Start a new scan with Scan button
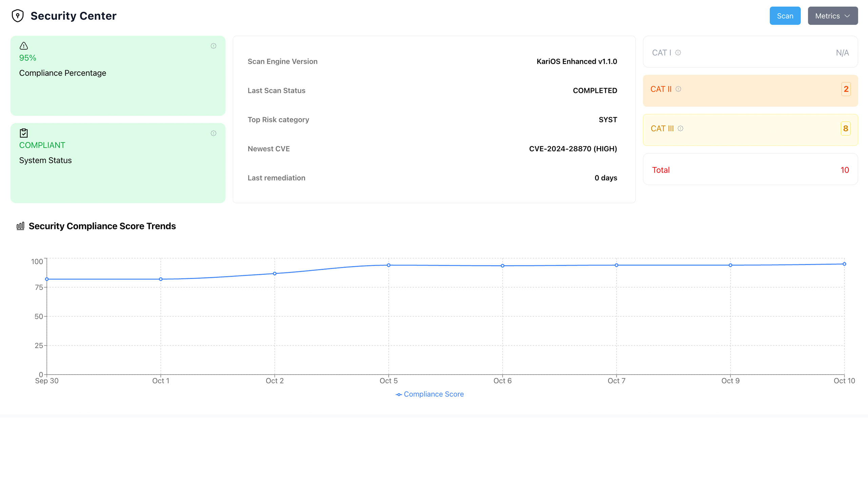Image resolution: width=868 pixels, height=488 pixels. coord(785,16)
